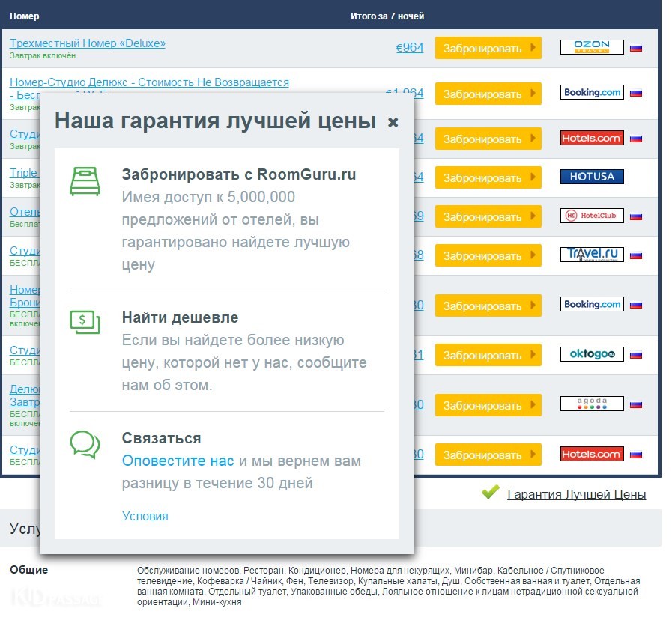Click the OZON travel provider logo
This screenshot has height=620, width=672.
tap(592, 48)
